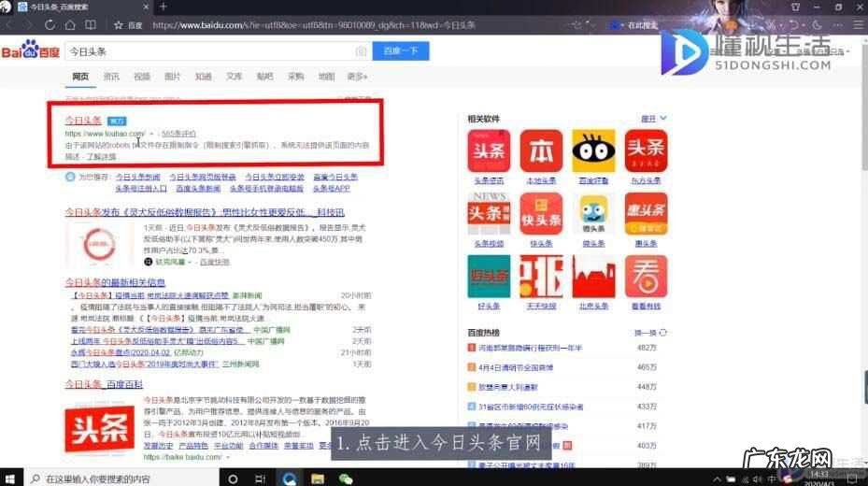Click the camera image-search icon in search box
The width and height of the screenshot is (868, 486).
point(361,51)
